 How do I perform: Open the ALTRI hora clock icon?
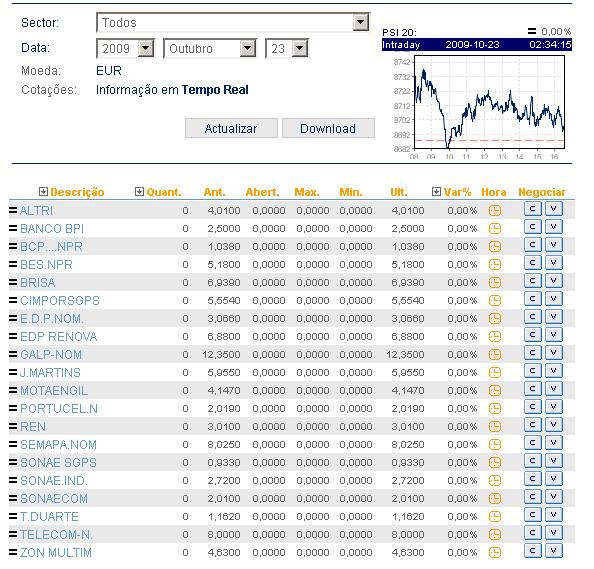click(495, 210)
